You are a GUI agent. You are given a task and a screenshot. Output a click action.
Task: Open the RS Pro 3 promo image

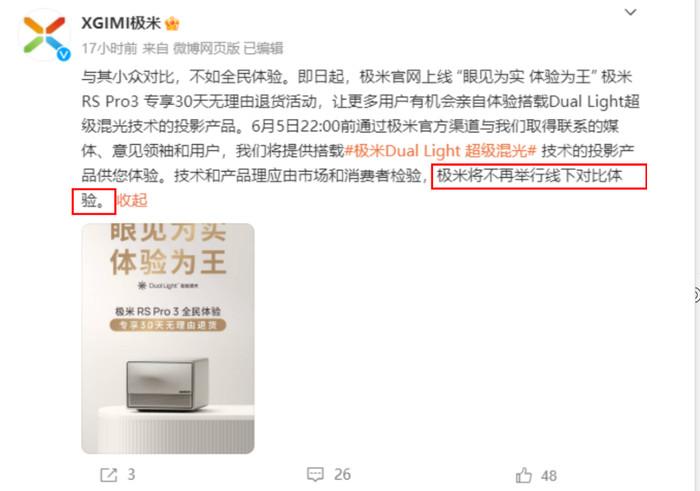168,338
